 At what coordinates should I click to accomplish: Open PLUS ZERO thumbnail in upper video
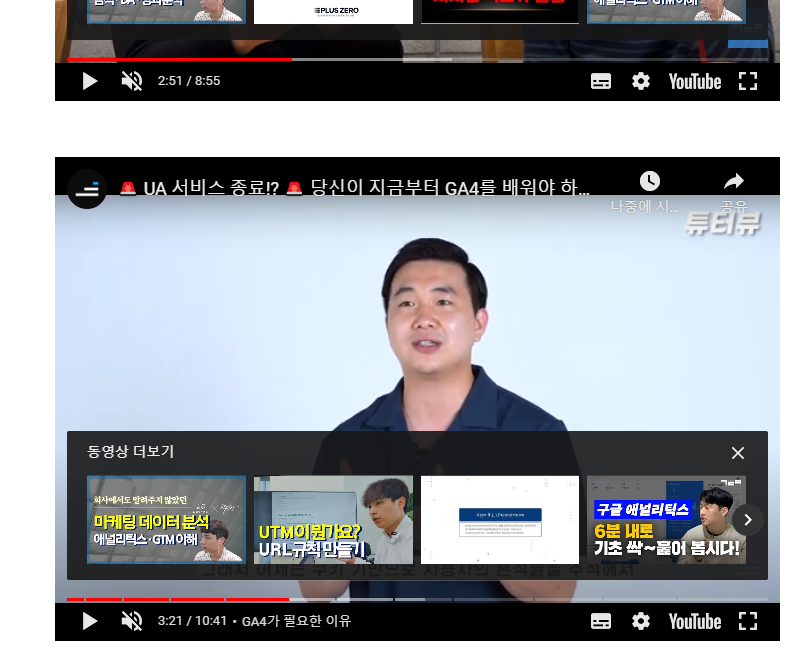tap(333, 11)
